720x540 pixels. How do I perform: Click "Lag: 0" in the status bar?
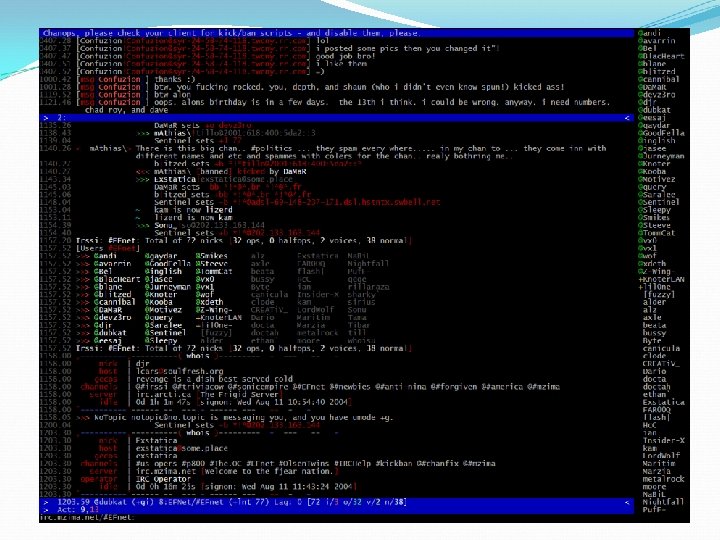[x=288, y=502]
